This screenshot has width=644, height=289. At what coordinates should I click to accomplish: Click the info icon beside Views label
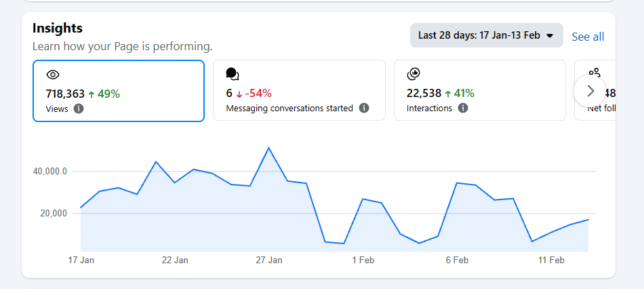pyautogui.click(x=79, y=109)
